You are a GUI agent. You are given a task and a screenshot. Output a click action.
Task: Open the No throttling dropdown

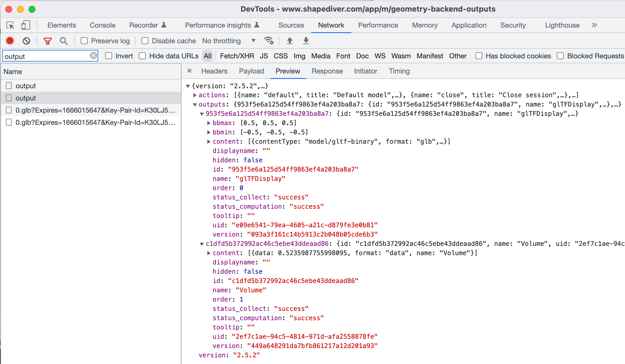coord(229,41)
